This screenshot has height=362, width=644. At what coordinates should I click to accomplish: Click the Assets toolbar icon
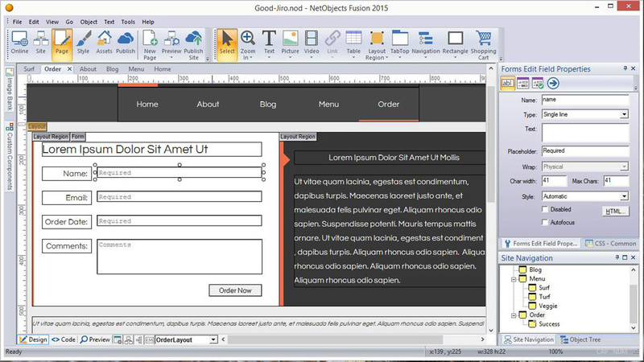click(x=104, y=42)
